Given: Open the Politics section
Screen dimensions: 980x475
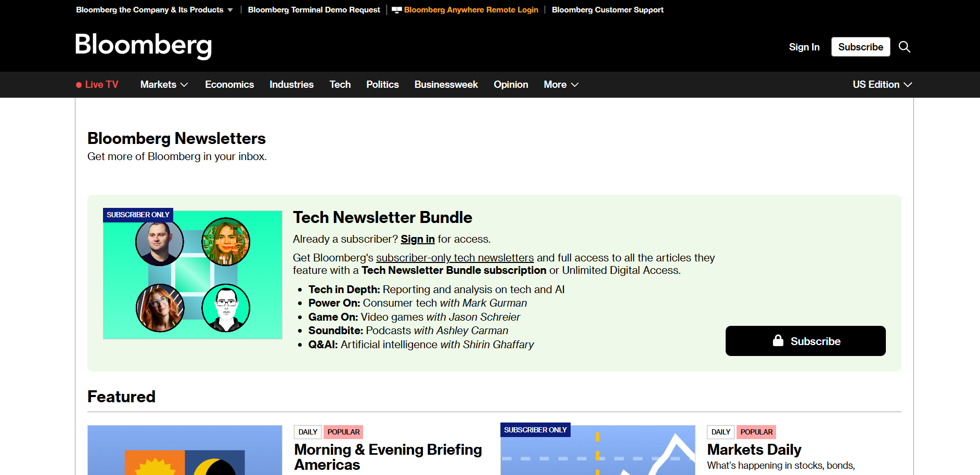Looking at the screenshot, I should click(382, 85).
